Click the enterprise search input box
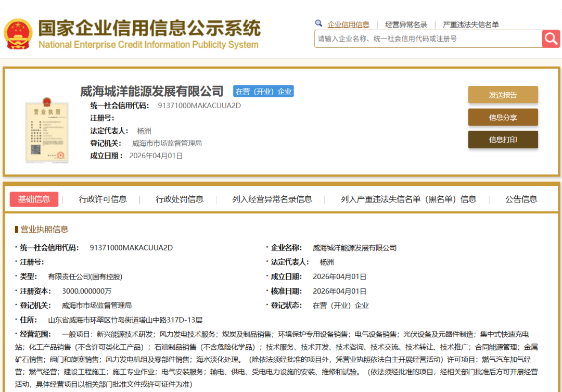The width and height of the screenshot is (562, 392). click(x=427, y=39)
